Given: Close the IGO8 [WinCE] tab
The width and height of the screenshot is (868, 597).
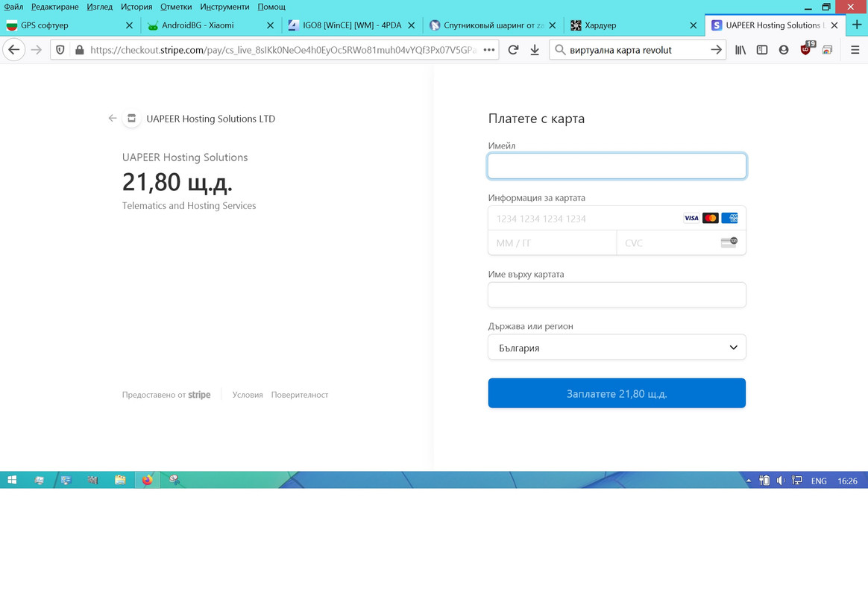Looking at the screenshot, I should [412, 25].
